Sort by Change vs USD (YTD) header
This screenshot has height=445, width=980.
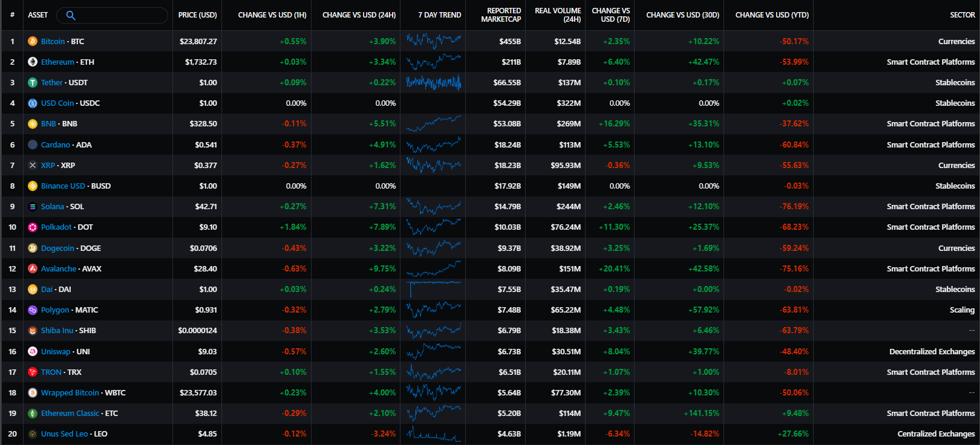tap(771, 15)
